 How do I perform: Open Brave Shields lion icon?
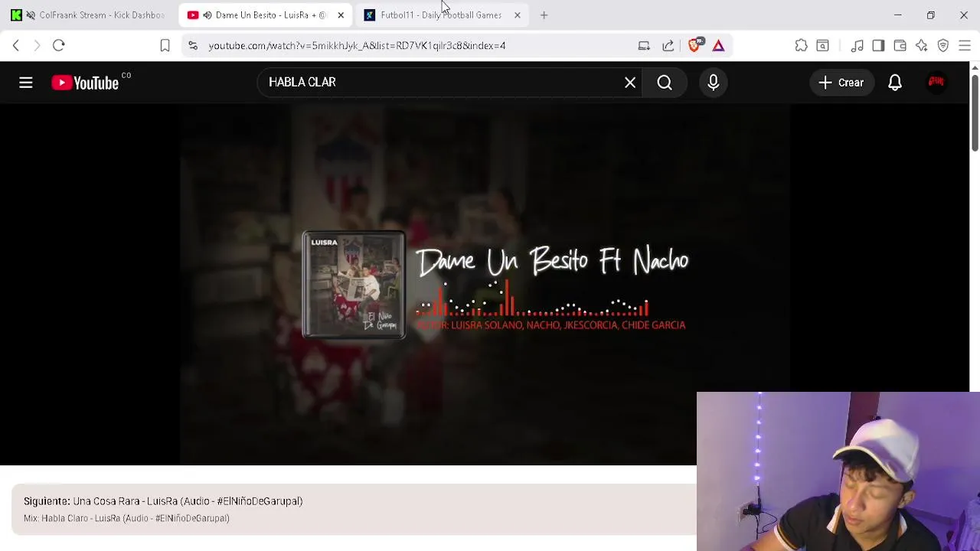695,46
